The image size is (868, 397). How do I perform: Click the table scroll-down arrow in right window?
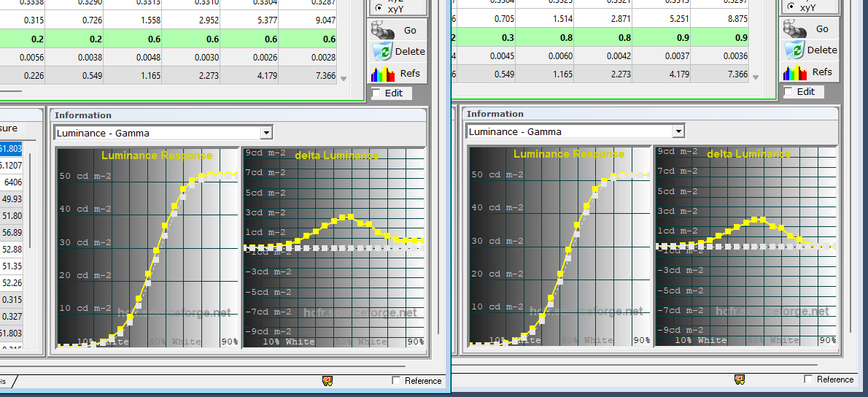[x=755, y=77]
